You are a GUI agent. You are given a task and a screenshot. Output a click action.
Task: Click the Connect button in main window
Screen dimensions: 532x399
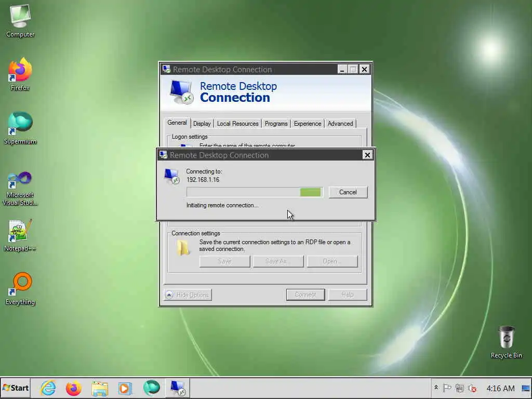[x=305, y=295]
